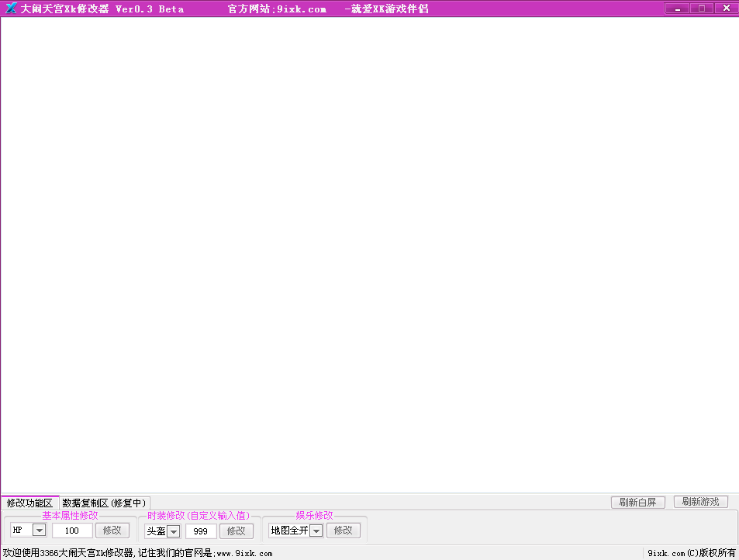Click the 9ixk.com (C)版权所有 status label
The image size is (739, 560).
(691, 553)
